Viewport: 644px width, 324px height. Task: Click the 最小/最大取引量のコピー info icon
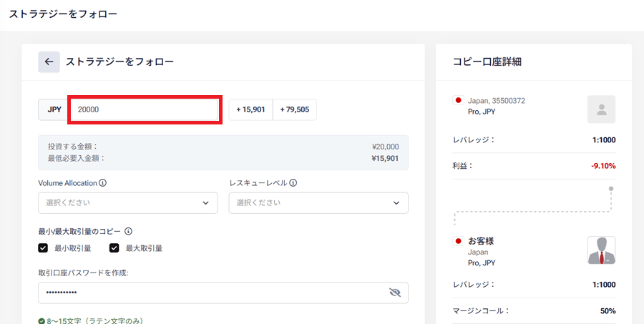pyautogui.click(x=128, y=231)
